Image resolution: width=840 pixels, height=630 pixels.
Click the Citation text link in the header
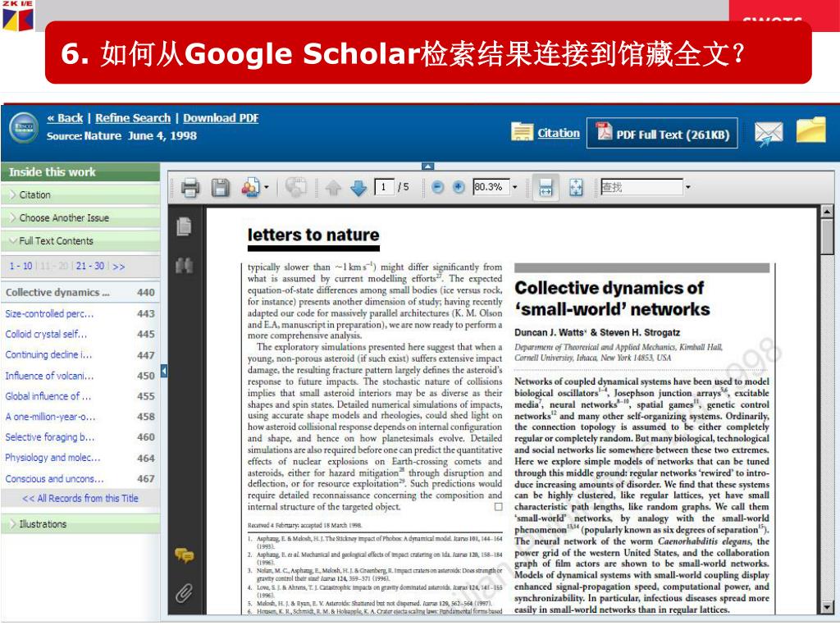pos(559,133)
